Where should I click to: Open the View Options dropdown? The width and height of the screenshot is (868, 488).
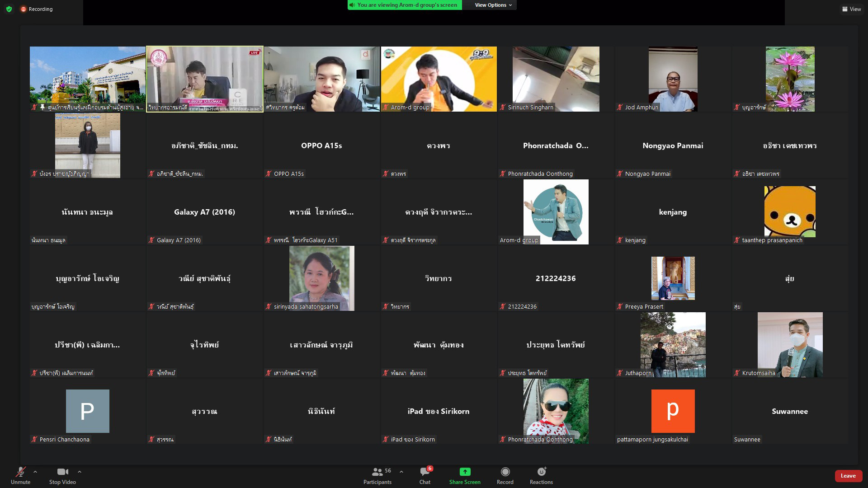[x=493, y=5]
